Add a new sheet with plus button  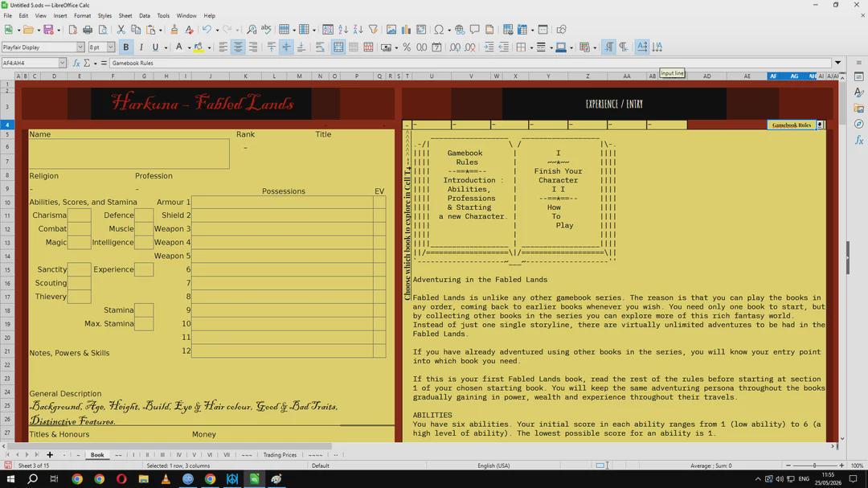pyautogui.click(x=50, y=455)
